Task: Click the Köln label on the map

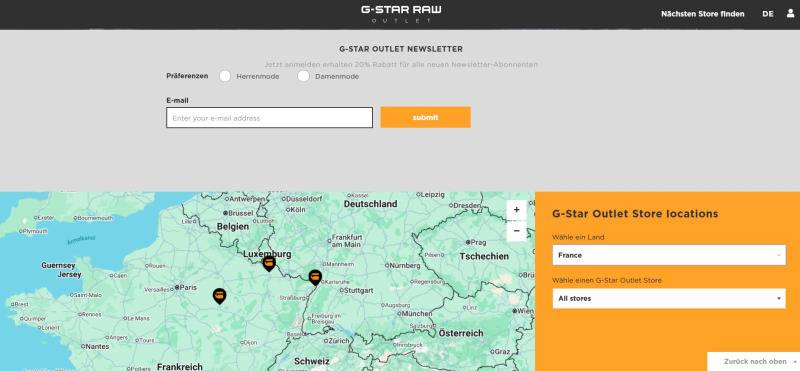Action: pyautogui.click(x=297, y=210)
